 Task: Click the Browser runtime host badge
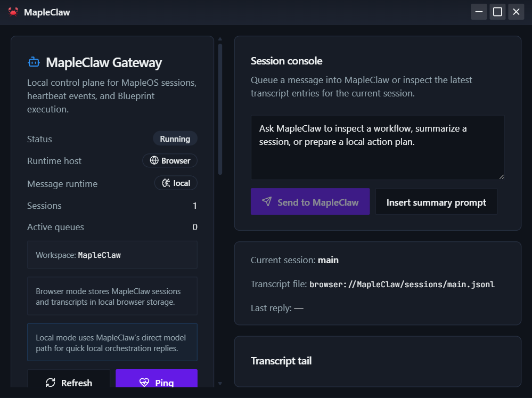pyautogui.click(x=170, y=160)
